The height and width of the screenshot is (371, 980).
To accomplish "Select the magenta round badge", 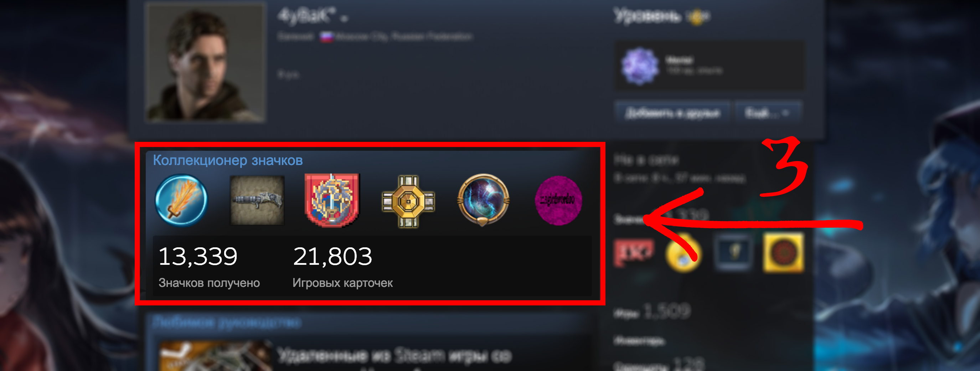I will coord(558,200).
